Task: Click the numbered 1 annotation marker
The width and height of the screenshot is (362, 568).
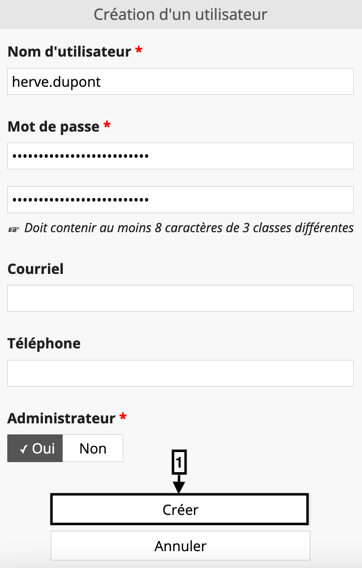Action: [179, 462]
